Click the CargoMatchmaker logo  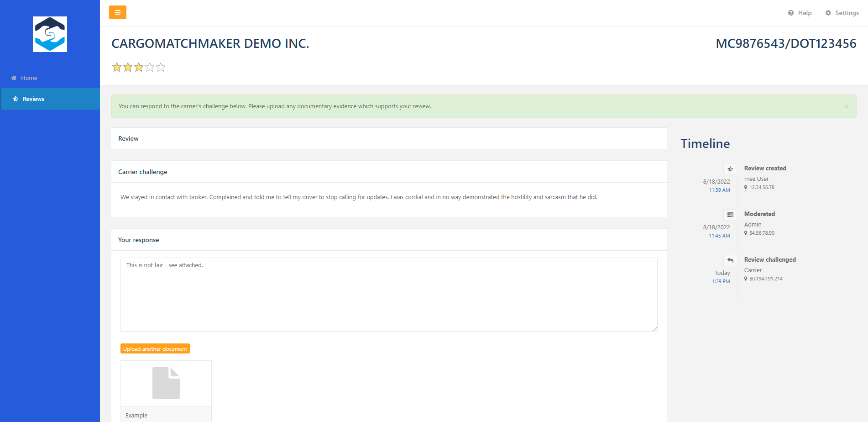click(50, 34)
